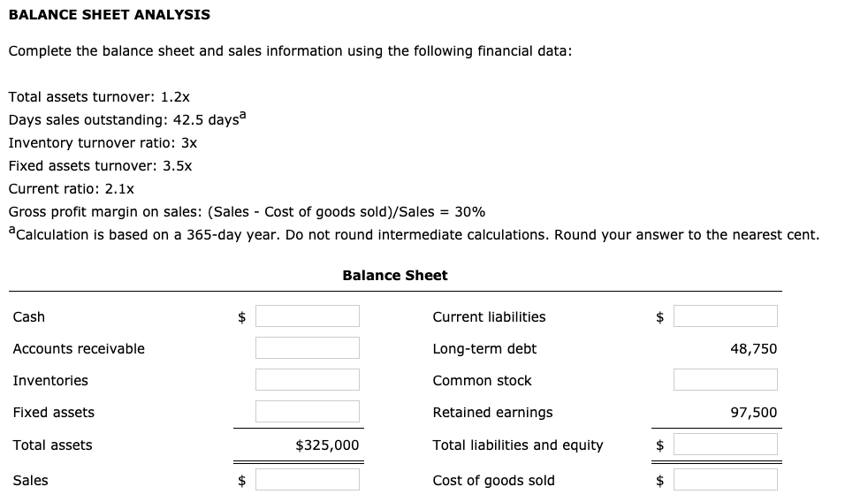Click the Long-term debt value 48,750

pyautogui.click(x=753, y=349)
